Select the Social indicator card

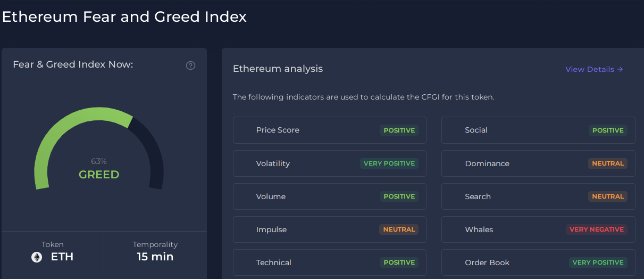[x=538, y=130]
